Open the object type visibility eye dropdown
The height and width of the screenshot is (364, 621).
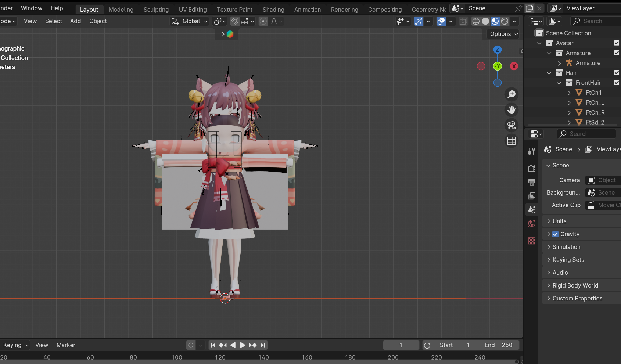pos(403,21)
